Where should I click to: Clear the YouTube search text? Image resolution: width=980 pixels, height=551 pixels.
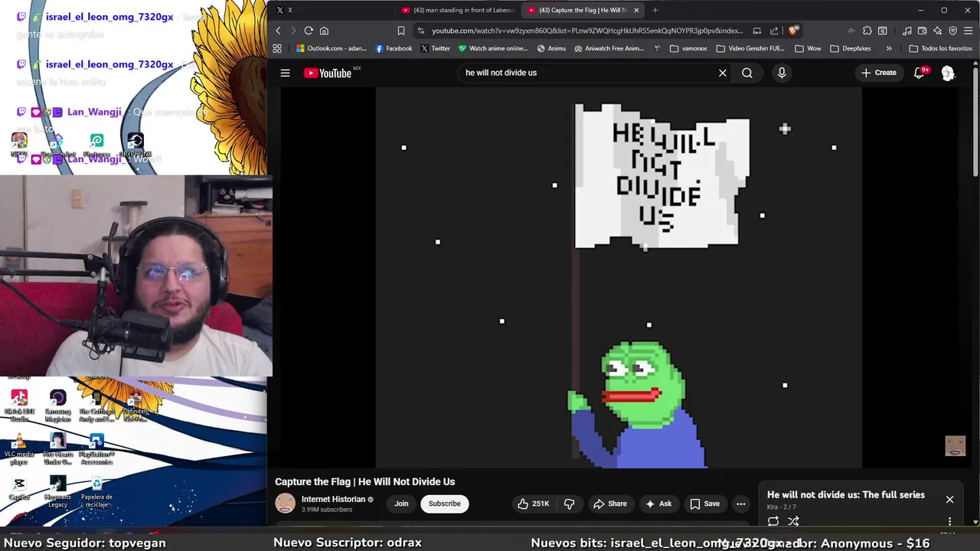pos(722,73)
